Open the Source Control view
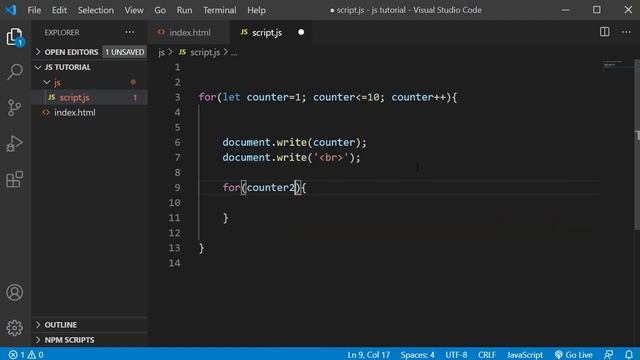This screenshot has height=360, width=640. pyautogui.click(x=15, y=108)
